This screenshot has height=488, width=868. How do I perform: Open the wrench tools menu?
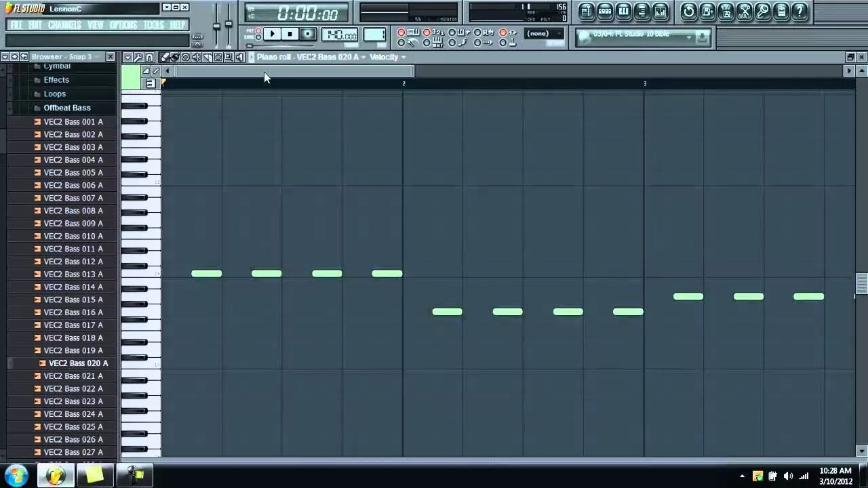click(x=138, y=57)
